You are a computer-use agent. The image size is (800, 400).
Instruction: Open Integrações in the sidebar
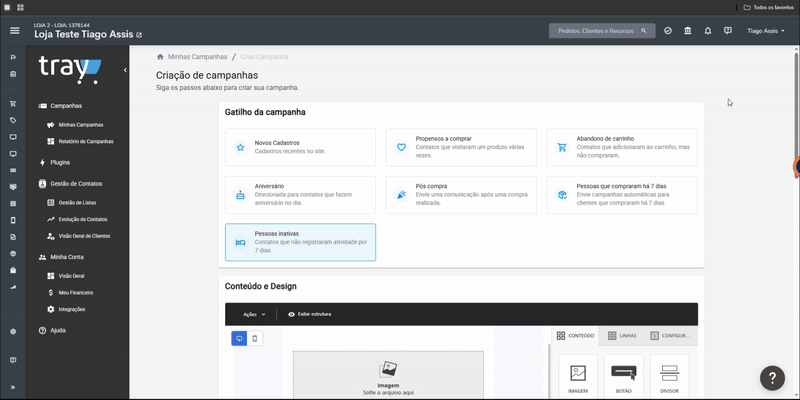[66, 309]
